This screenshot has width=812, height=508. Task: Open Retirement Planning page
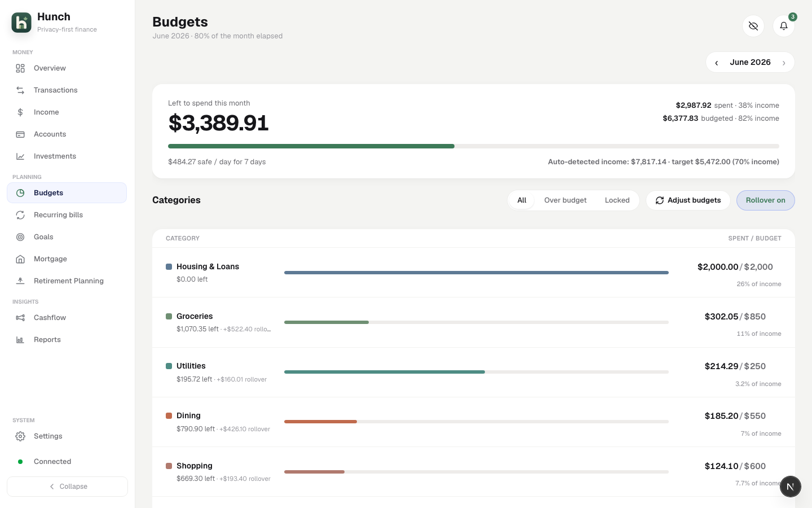[x=67, y=281]
